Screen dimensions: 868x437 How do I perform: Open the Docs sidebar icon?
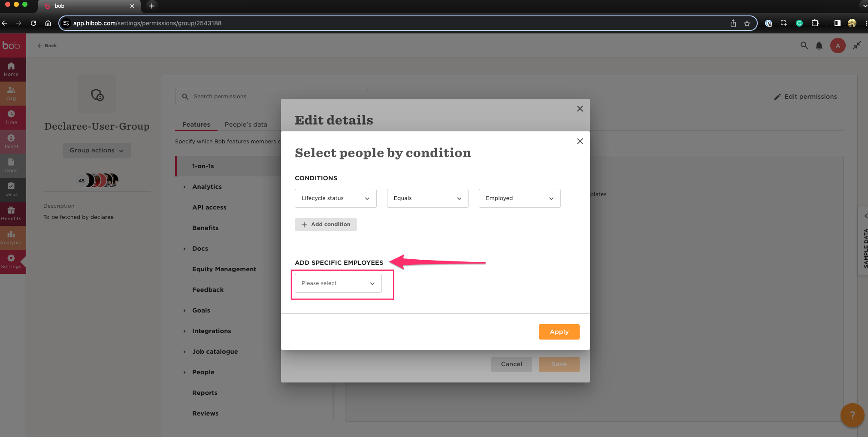11,165
